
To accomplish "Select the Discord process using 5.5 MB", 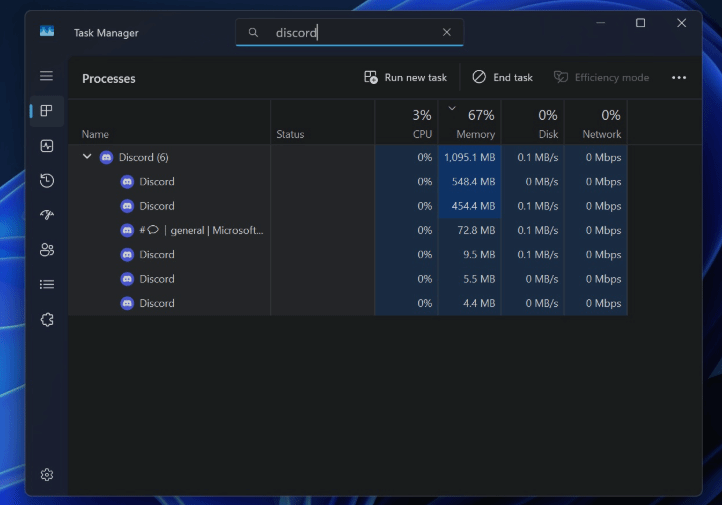I will tap(348, 279).
